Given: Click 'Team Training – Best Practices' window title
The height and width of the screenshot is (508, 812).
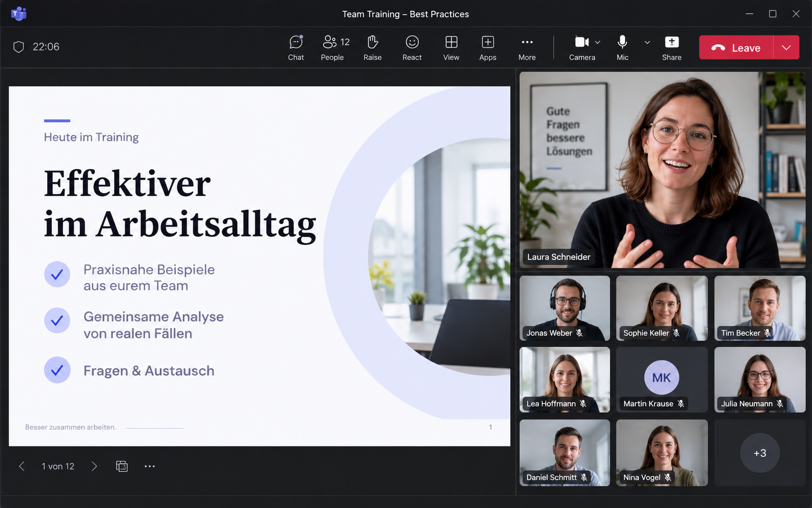Looking at the screenshot, I should [405, 14].
